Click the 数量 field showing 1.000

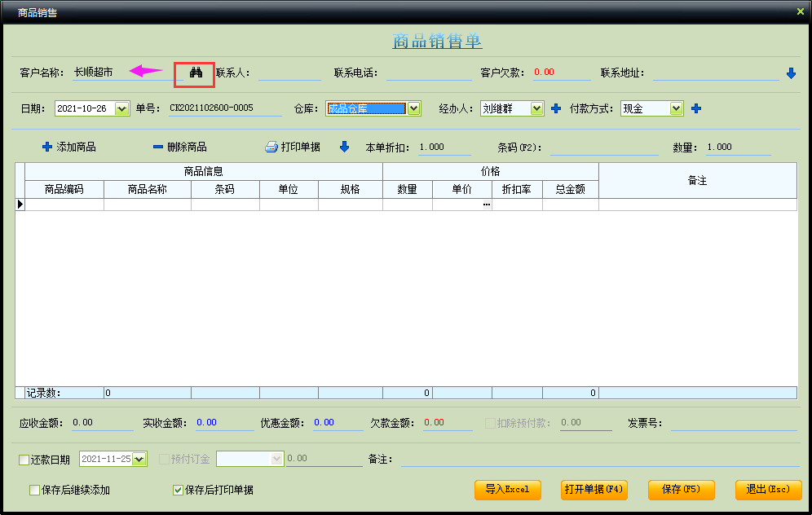[739, 147]
